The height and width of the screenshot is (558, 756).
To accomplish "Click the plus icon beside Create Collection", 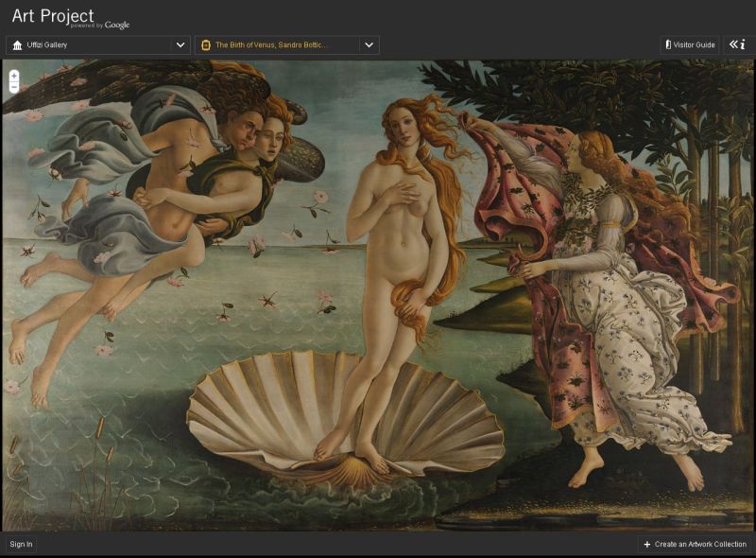I will click(x=647, y=545).
